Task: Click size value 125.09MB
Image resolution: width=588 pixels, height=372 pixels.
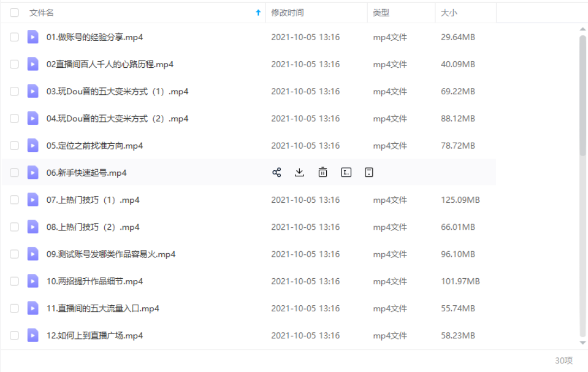Action: pos(460,200)
